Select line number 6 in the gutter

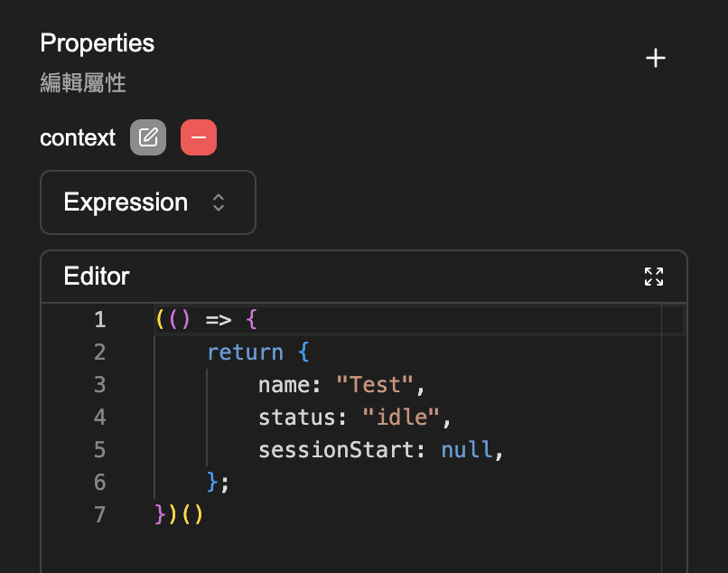pos(99,483)
